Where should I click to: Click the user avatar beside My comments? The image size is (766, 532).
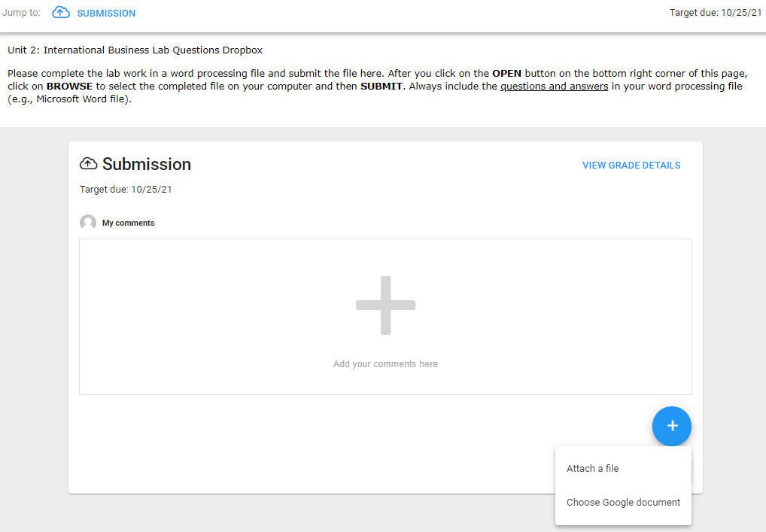coord(88,223)
